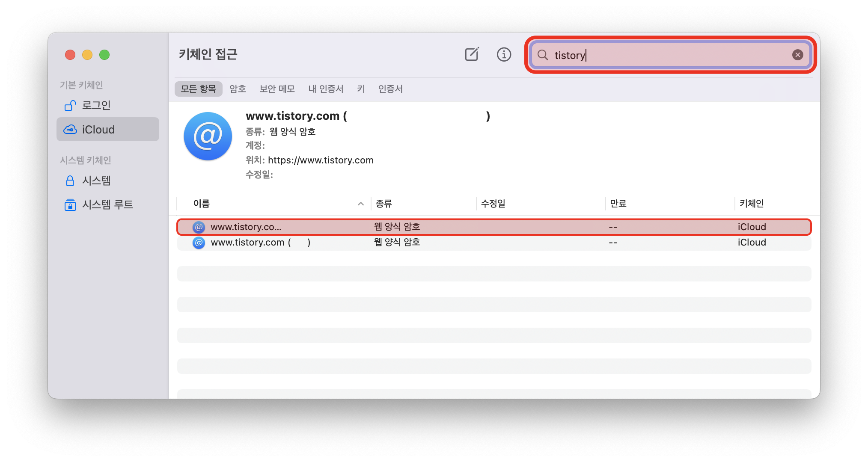
Task: Switch to the Passwords (암호) tab
Action: 238,89
